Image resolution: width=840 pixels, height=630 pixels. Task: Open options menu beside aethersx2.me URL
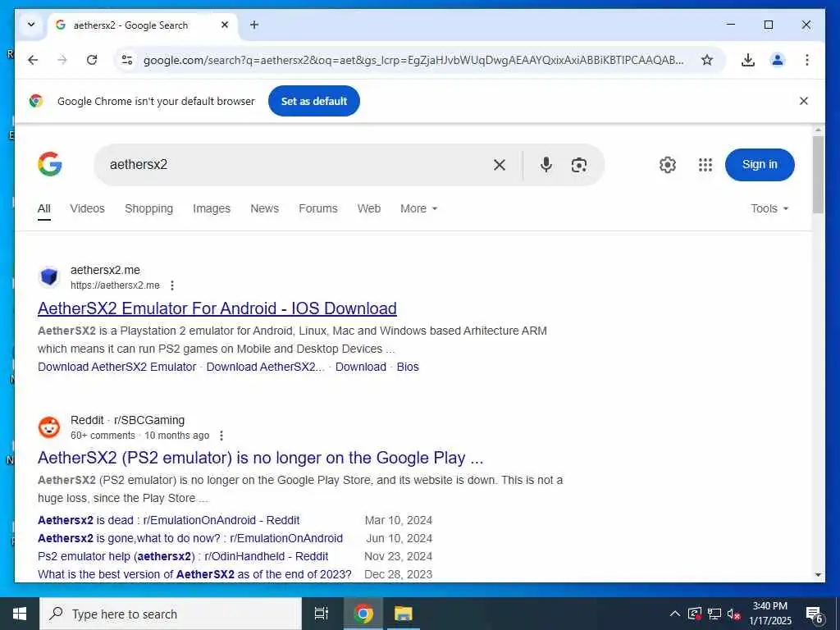pos(172,285)
